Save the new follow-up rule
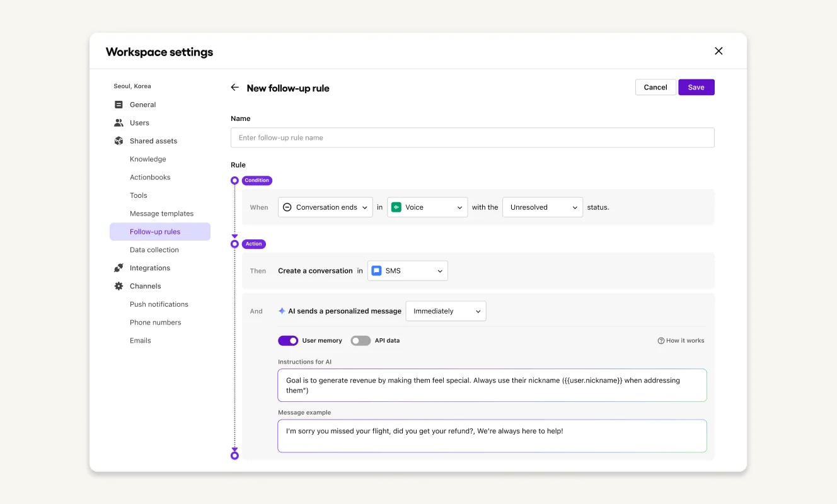The image size is (837, 504). 696,88
